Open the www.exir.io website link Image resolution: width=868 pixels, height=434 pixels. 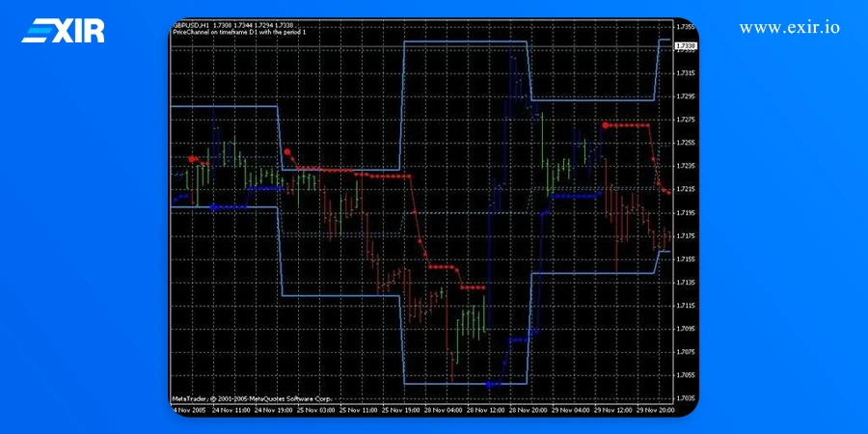789,27
